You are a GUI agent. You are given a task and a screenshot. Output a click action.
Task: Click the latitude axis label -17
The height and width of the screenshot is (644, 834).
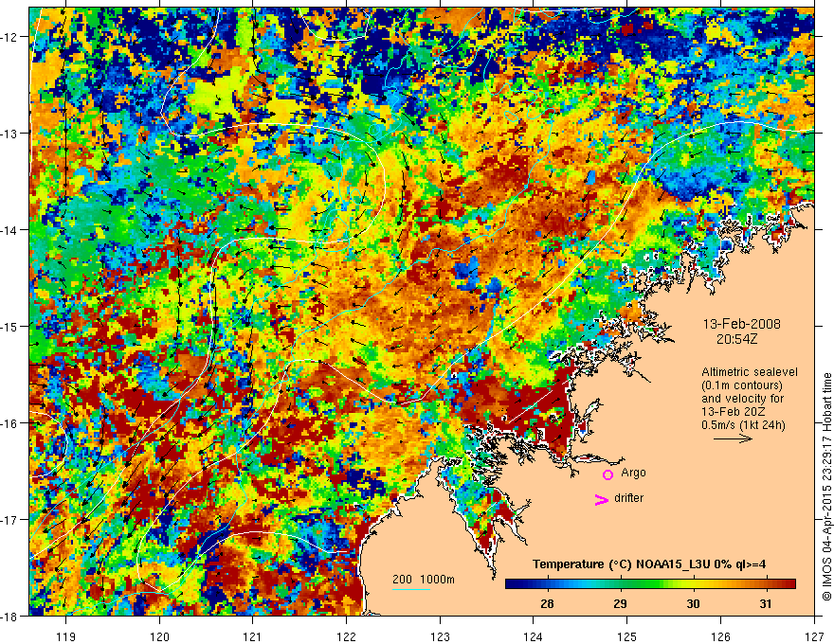10,519
